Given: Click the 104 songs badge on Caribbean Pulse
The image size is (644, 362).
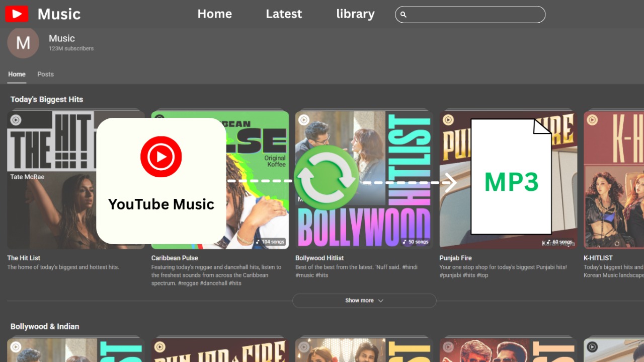Looking at the screenshot, I should (270, 242).
